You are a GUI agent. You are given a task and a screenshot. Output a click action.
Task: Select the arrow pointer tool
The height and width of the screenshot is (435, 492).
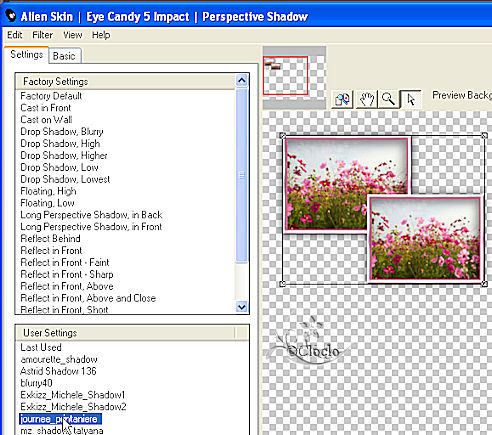(x=411, y=99)
